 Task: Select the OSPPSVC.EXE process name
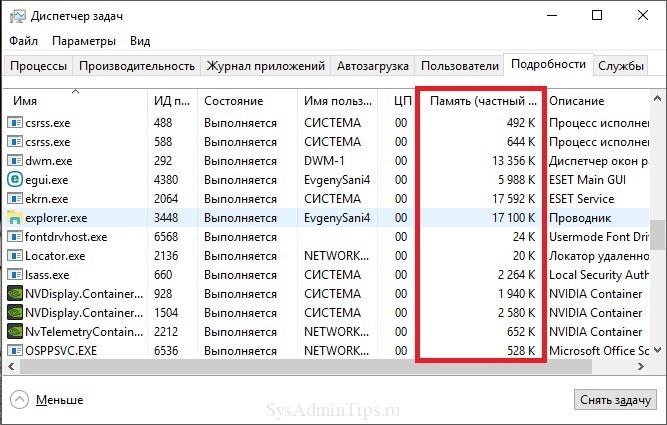61,351
